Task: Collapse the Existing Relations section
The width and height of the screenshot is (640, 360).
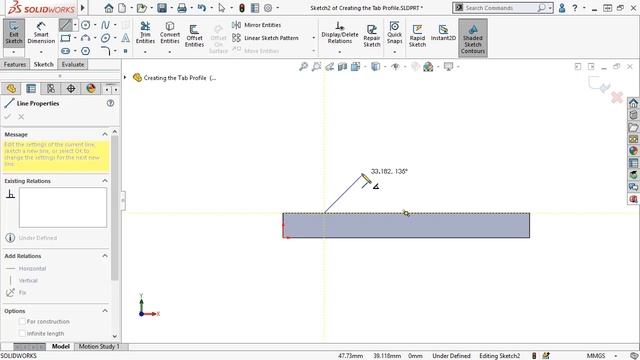Action: click(x=105, y=181)
